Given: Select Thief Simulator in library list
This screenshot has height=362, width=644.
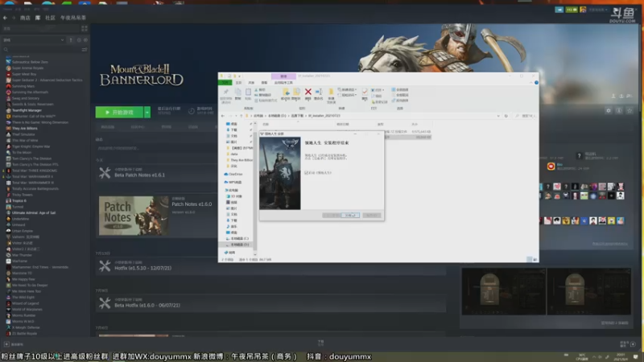Looking at the screenshot, I should click(x=23, y=134).
